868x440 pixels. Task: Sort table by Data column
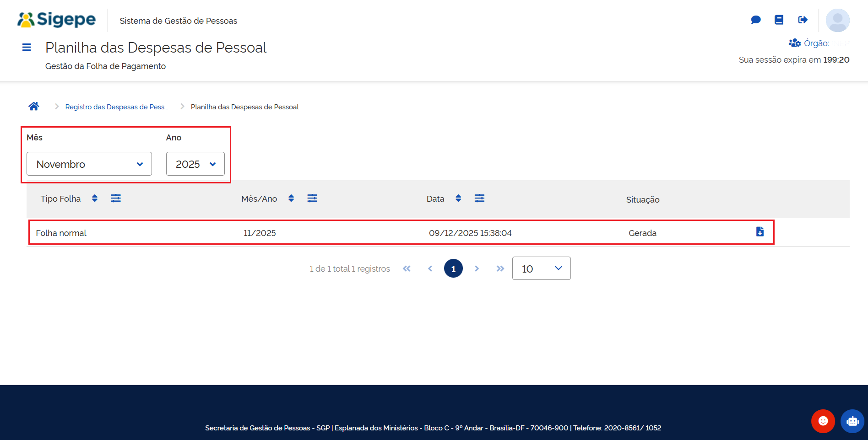pyautogui.click(x=458, y=198)
